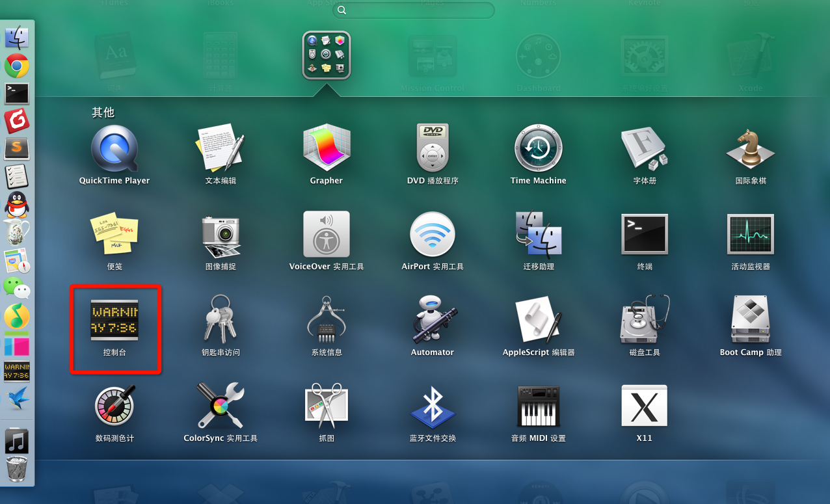Launch 国际象棋 chess game

(x=751, y=148)
